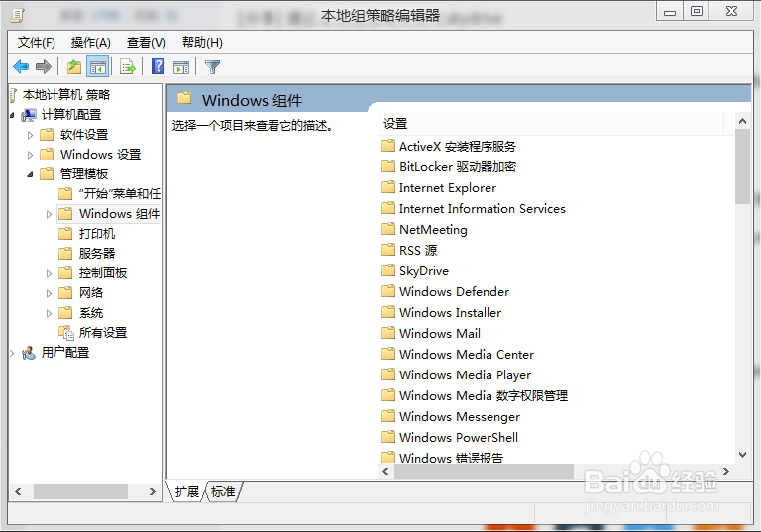Screen dimensions: 761x532
Task: Click the settings list scroll up arrow
Action: pos(742,121)
